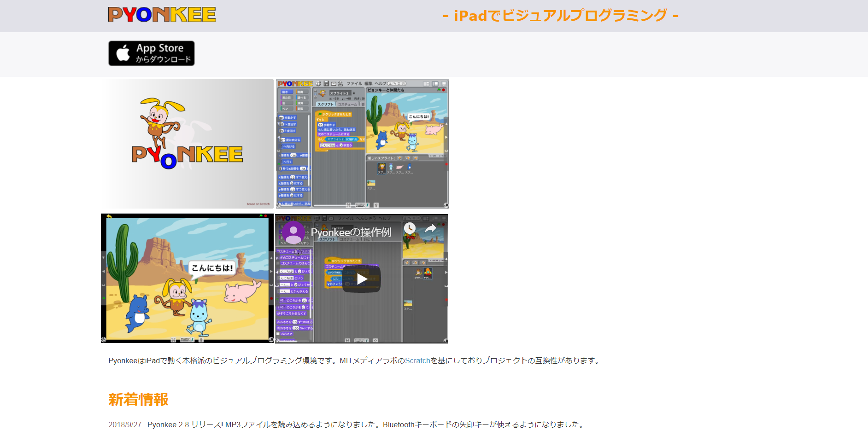Click the PYONKEE logo in the header
Screen dimensions: 868x436
pyautogui.click(x=162, y=15)
